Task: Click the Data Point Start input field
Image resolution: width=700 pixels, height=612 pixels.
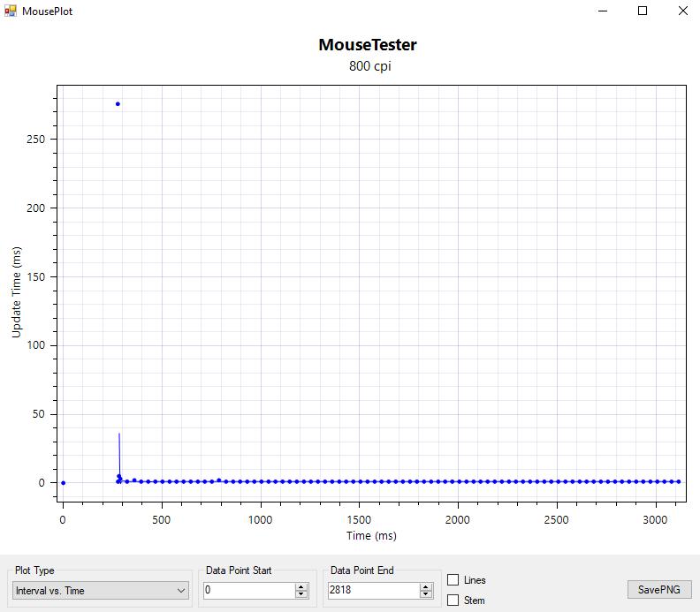Action: click(247, 590)
